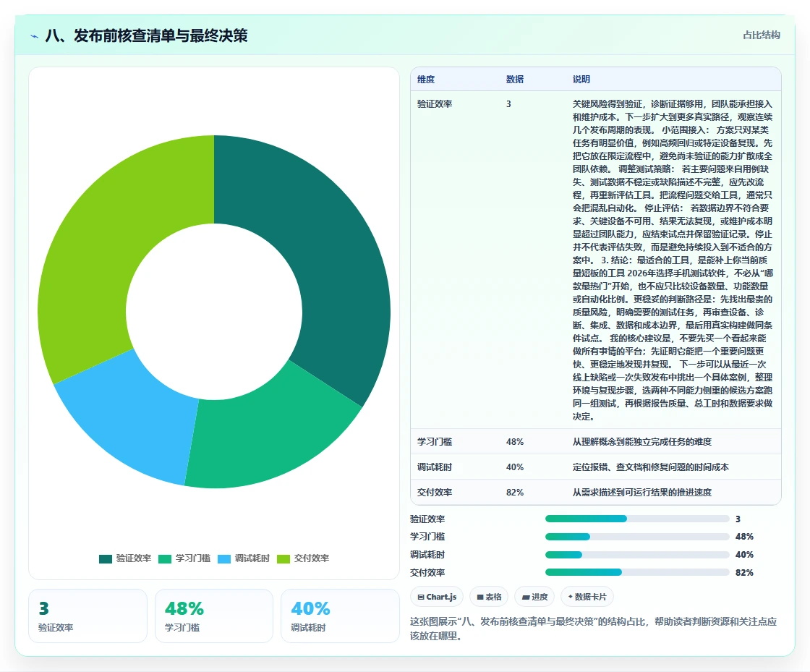This screenshot has height=672, width=810.
Task: Click the chart caption text below the tags
Action: (x=594, y=629)
